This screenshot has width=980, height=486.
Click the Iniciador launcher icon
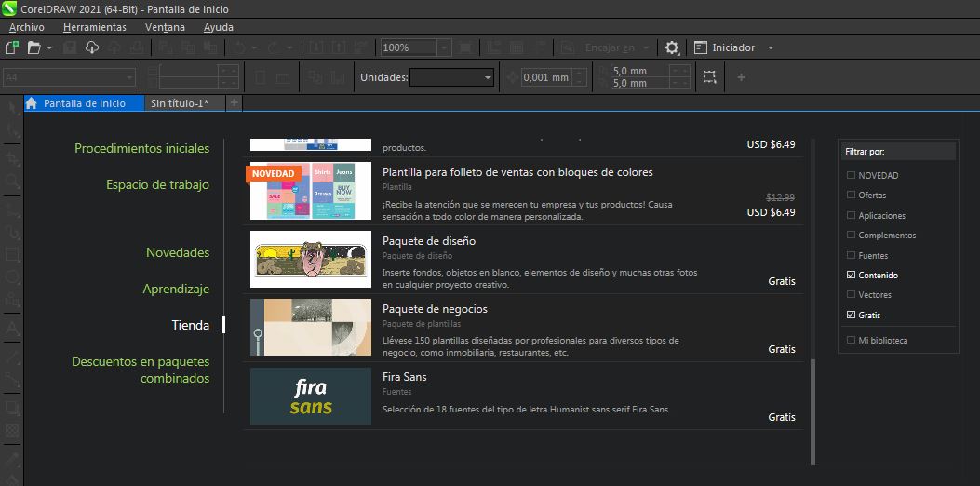click(701, 47)
